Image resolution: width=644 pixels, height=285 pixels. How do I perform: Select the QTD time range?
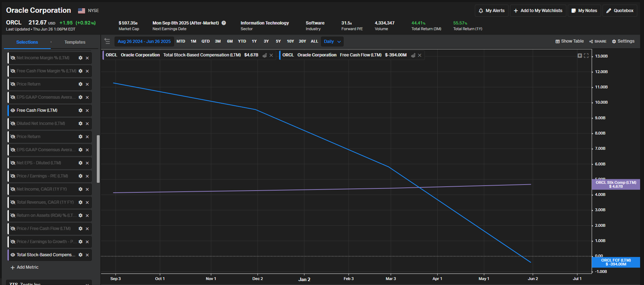[x=206, y=42]
